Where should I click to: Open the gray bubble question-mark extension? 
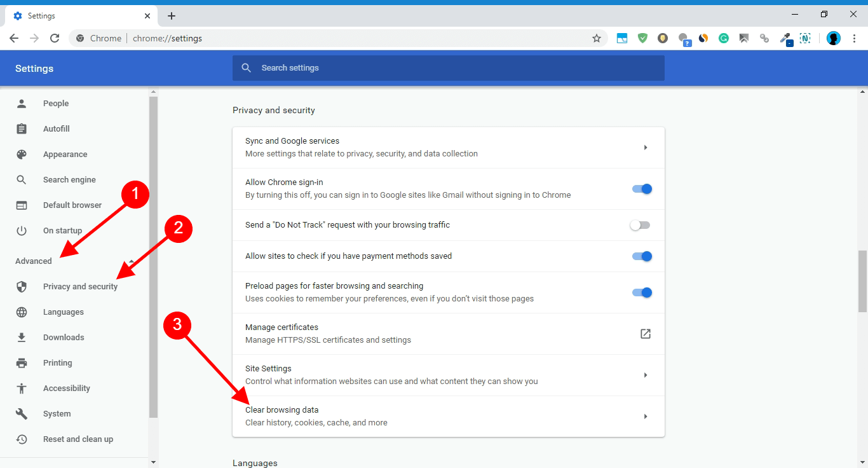(684, 39)
